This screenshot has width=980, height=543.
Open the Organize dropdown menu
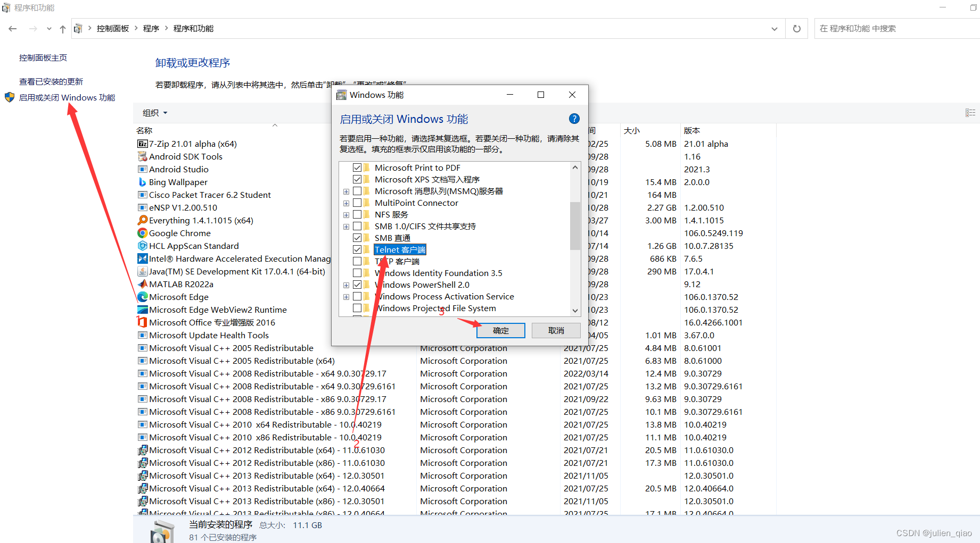[155, 113]
